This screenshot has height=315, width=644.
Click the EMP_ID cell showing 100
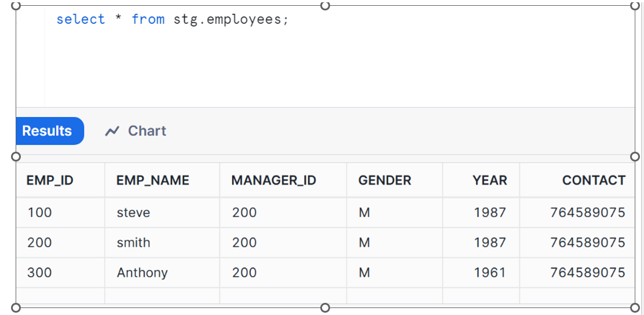[x=39, y=213]
